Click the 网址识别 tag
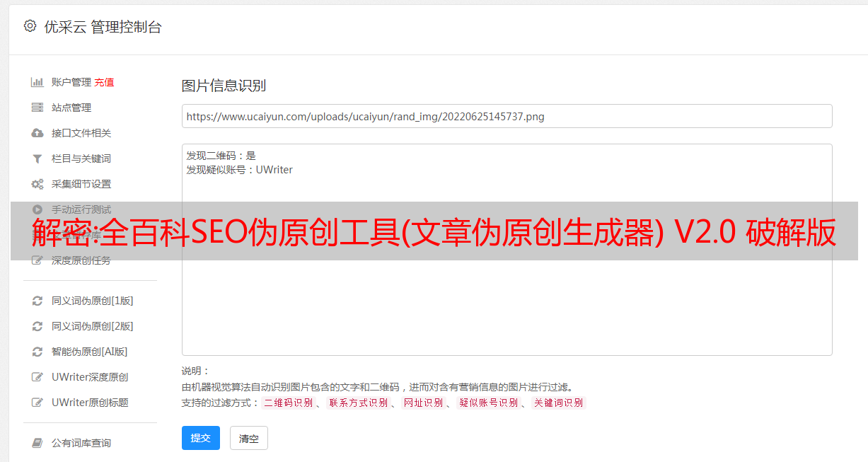This screenshot has height=462, width=868. click(423, 403)
